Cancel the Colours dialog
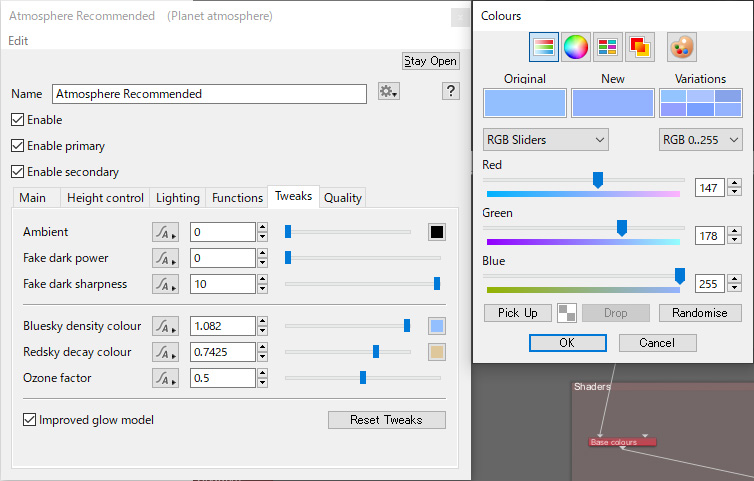 point(657,343)
